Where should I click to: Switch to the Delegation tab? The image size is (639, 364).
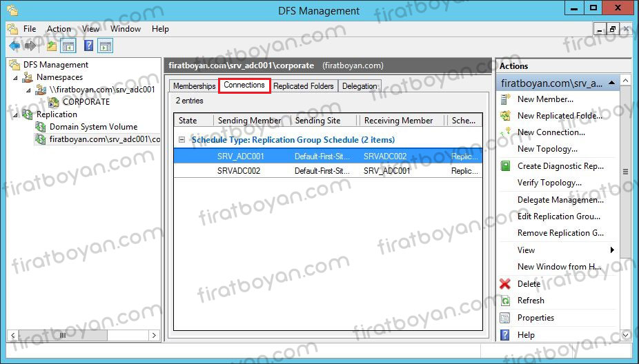(360, 86)
